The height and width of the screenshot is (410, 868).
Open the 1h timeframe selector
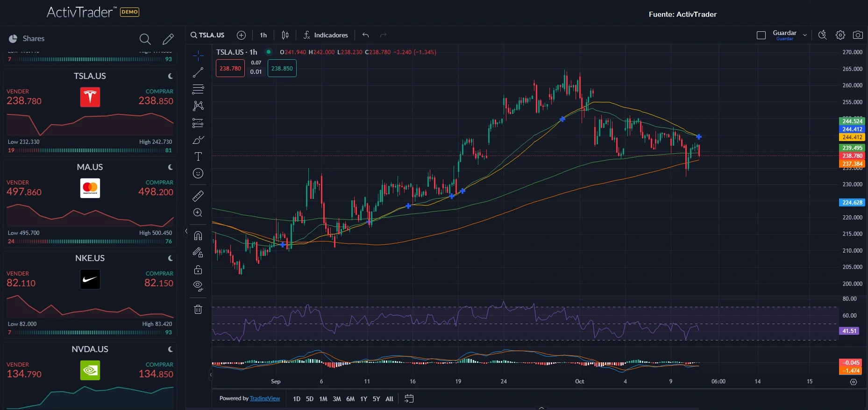click(263, 35)
